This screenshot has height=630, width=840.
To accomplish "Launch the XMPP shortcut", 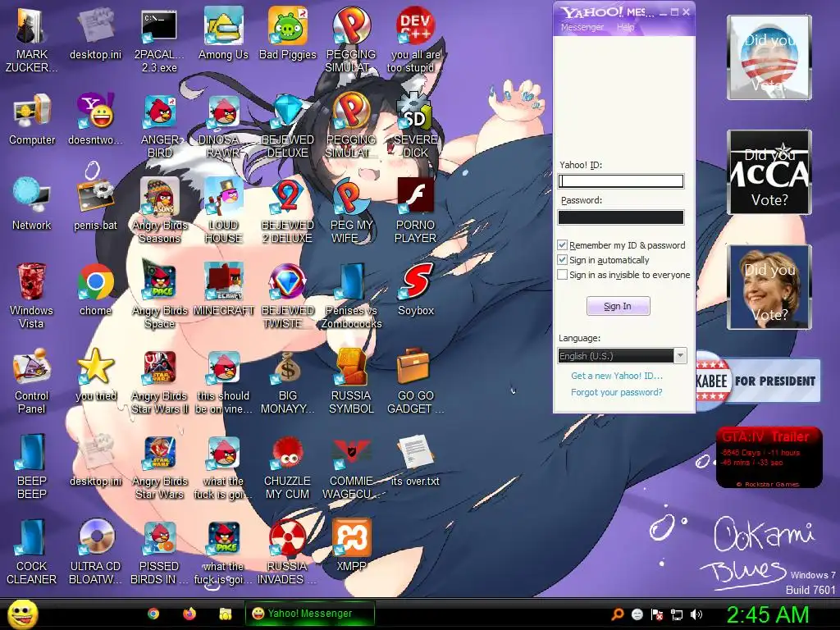I will (x=351, y=545).
